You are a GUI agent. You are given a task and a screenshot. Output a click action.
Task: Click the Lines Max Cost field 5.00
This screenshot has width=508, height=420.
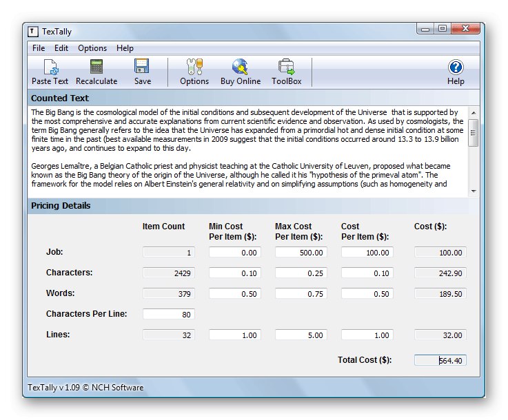click(x=301, y=335)
